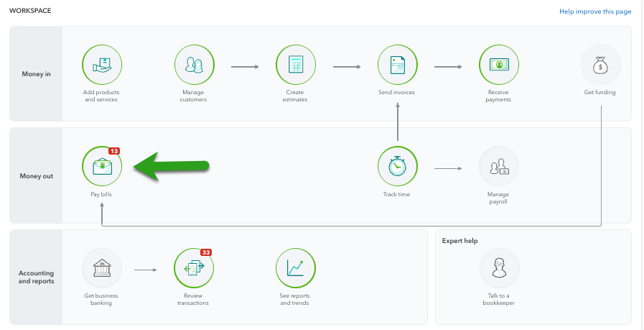The height and width of the screenshot is (330, 644).
Task: Click the Get business banking icon
Action: coord(102,269)
